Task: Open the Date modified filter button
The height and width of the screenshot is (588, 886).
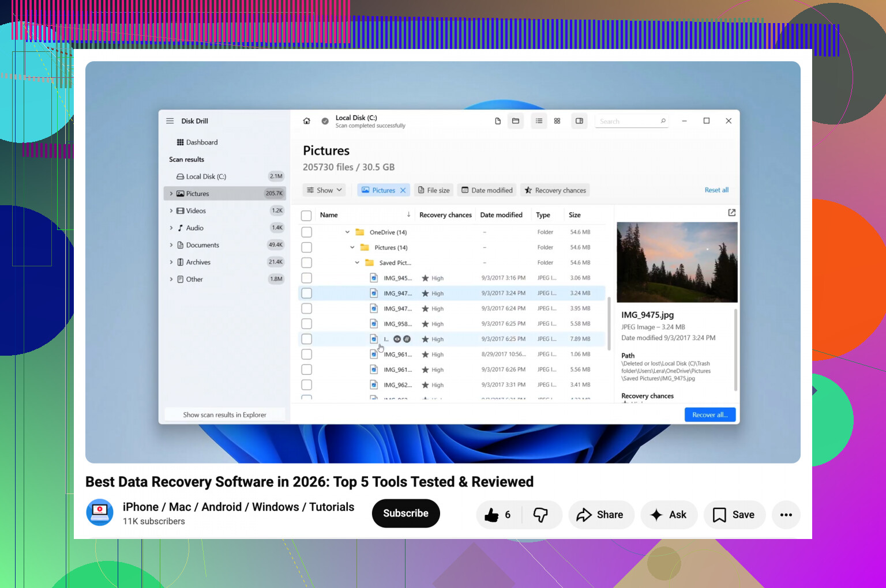Action: (487, 190)
